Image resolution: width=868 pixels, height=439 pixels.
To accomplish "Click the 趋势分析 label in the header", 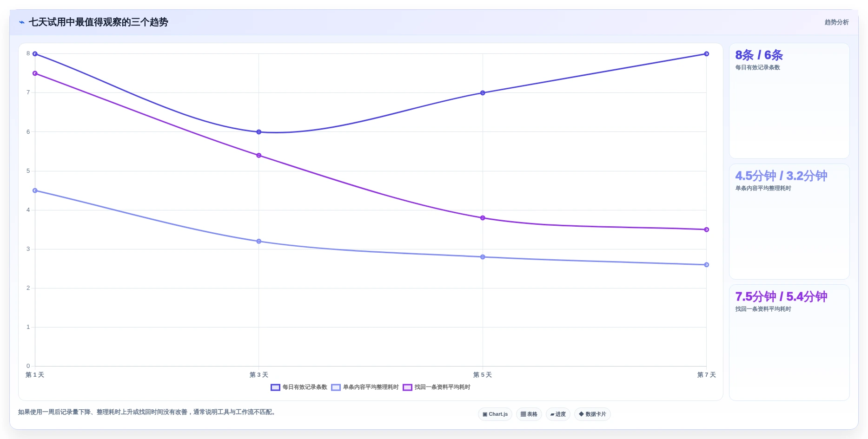I will (836, 22).
